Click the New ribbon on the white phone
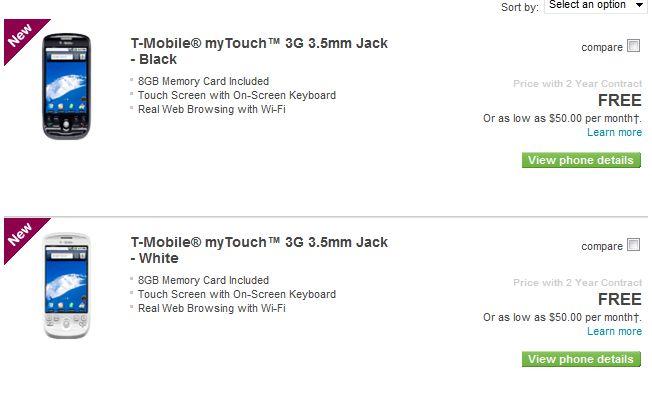The image size is (652, 401). coord(22,233)
